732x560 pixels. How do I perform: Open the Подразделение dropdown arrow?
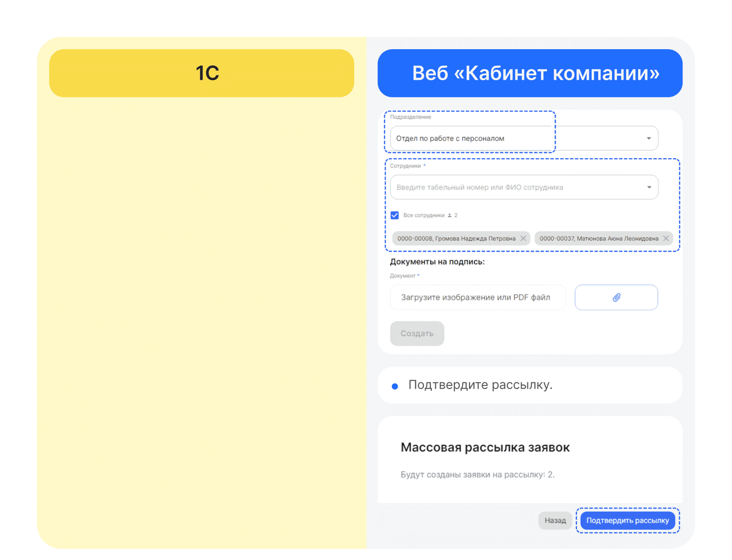point(648,138)
